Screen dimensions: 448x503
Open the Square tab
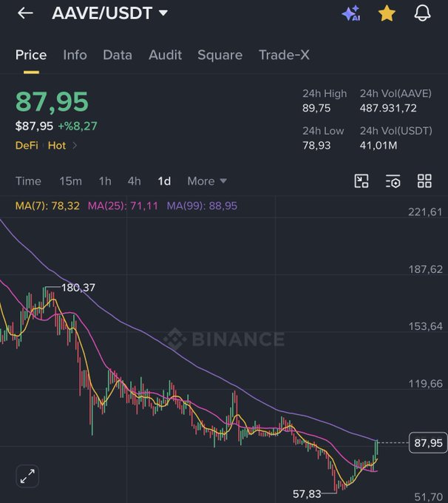coord(220,55)
